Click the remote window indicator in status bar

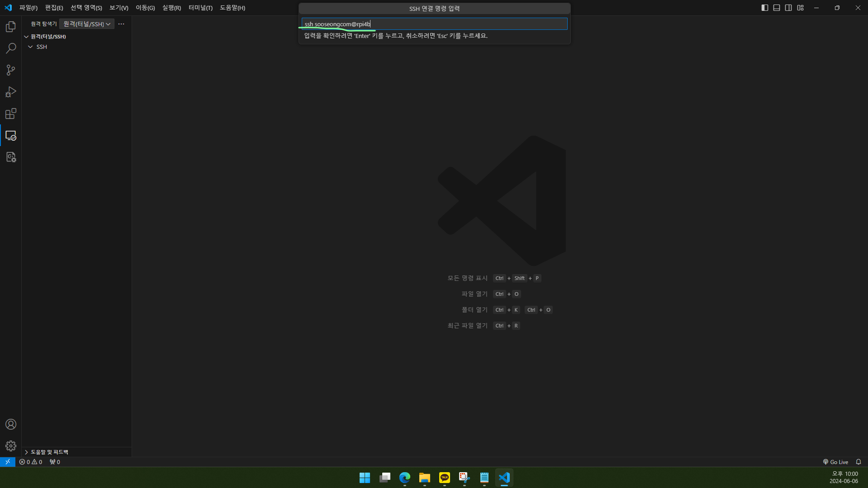pos(8,462)
